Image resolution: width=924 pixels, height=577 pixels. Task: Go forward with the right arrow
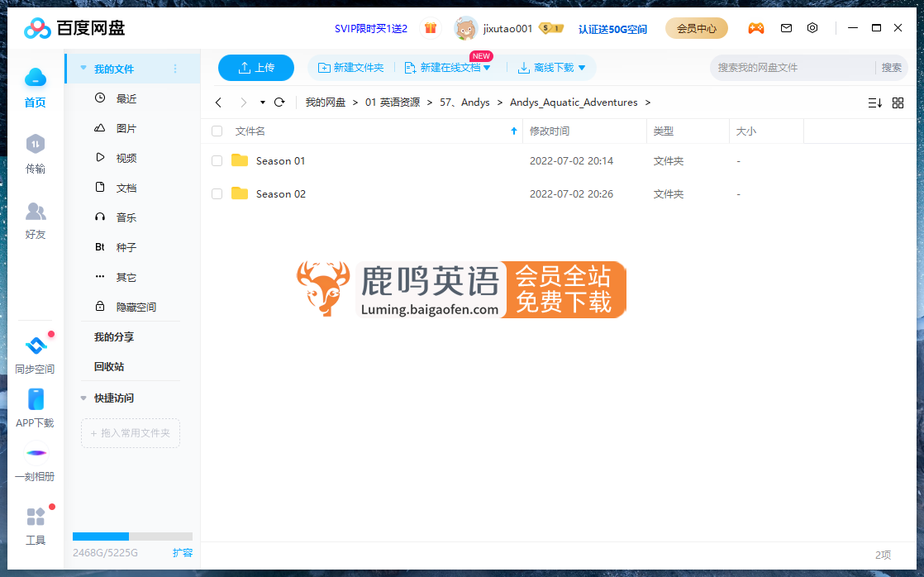coord(243,103)
